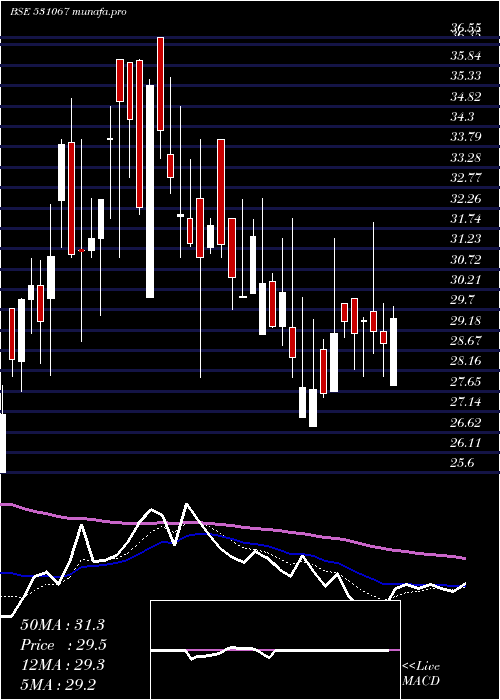Viewport: 500px width, 700px height.
Task: Click the 34.3 price axis label
Action: (462, 117)
